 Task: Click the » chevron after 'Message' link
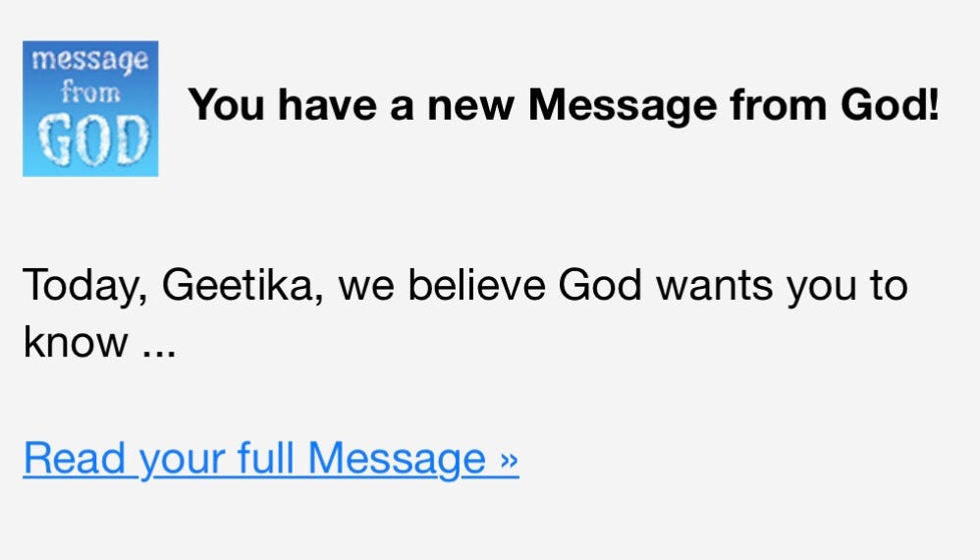click(x=510, y=461)
